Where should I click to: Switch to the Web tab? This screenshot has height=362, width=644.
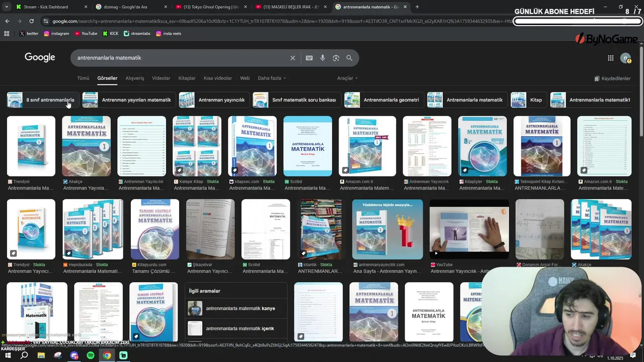coord(245,78)
